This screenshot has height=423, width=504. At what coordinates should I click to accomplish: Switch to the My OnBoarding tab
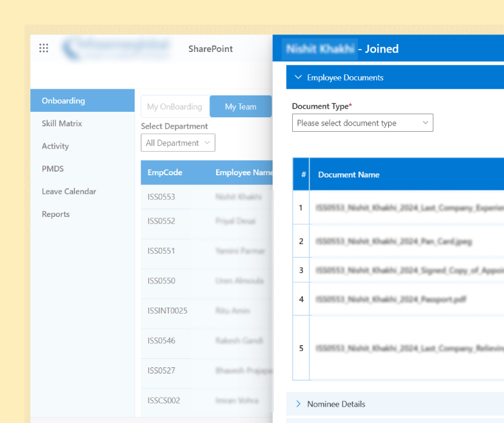[x=174, y=106]
